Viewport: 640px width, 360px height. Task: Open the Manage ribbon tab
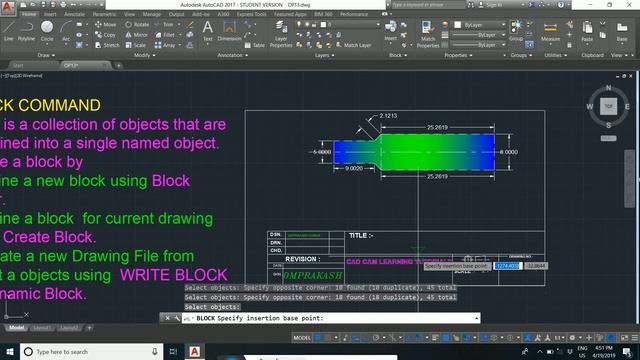[x=152, y=14]
